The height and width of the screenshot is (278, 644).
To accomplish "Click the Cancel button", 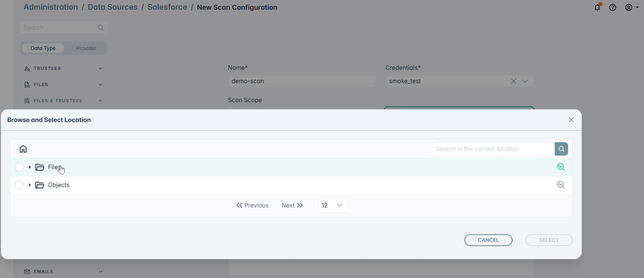I will (488, 240).
